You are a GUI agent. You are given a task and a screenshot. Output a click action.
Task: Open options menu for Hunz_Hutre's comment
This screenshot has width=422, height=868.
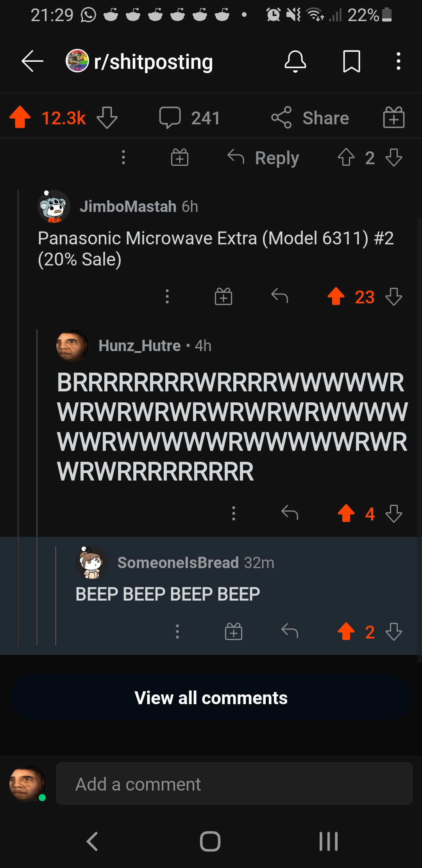pos(234,513)
